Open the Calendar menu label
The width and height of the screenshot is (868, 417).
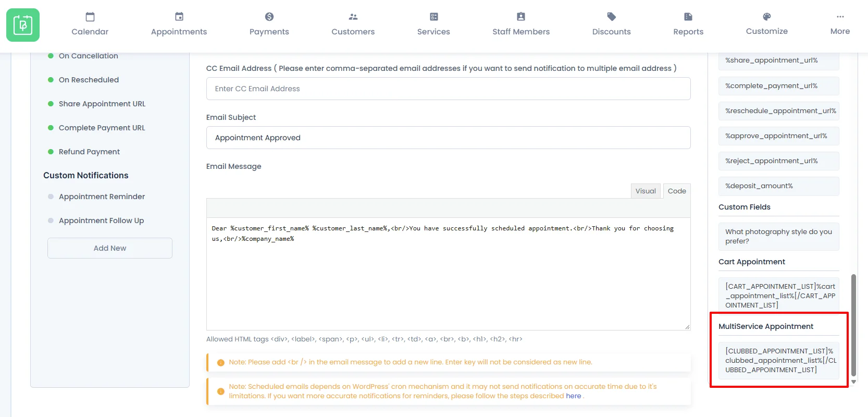90,32
